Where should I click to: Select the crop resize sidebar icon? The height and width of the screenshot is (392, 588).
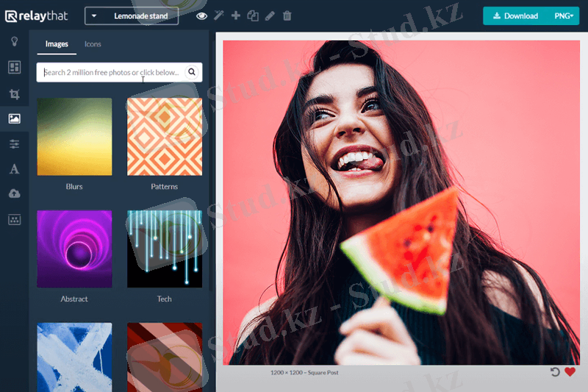click(14, 94)
